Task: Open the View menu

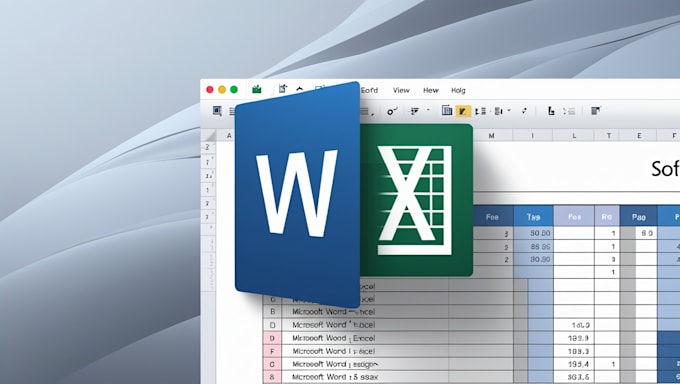Action: 401,90
